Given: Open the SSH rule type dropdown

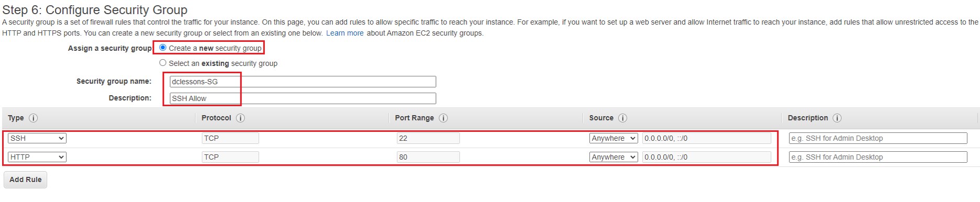Looking at the screenshot, I should point(37,138).
